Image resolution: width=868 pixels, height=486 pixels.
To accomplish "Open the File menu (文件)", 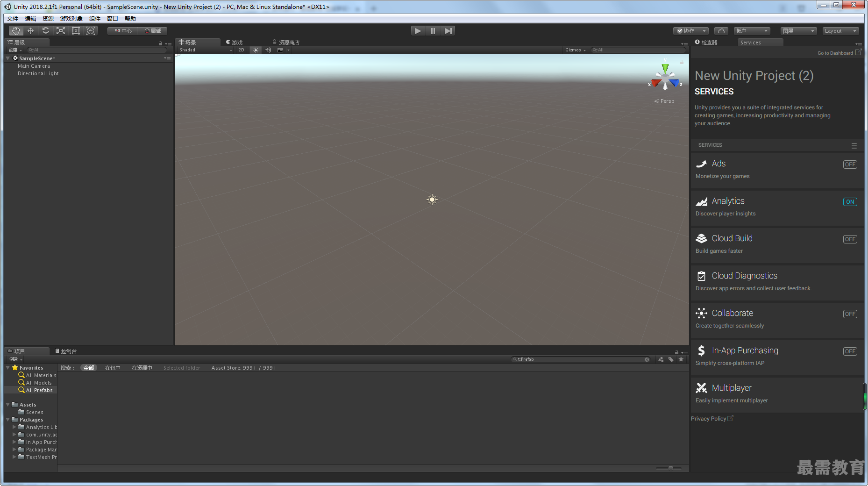I will point(13,19).
